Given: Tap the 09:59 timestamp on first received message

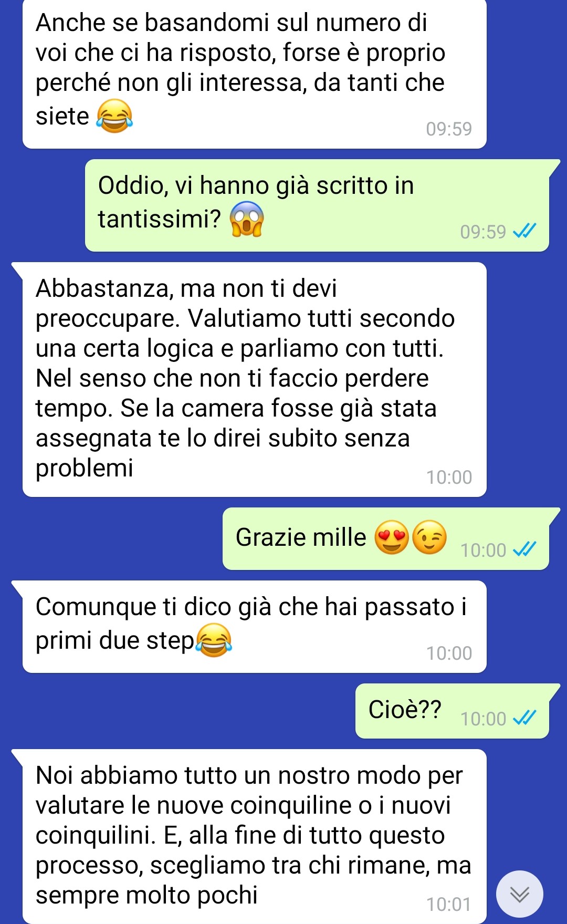Looking at the screenshot, I should (449, 129).
